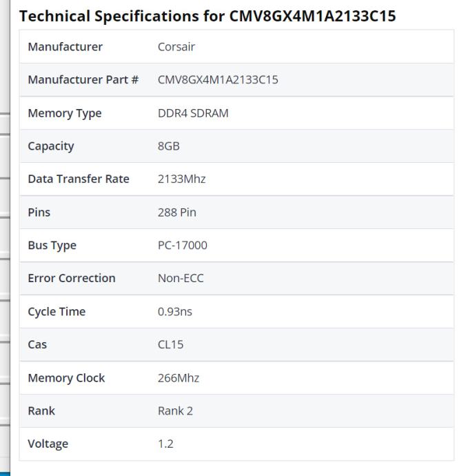Select the PC-17000 value
This screenshot has height=476, width=459.
click(183, 246)
